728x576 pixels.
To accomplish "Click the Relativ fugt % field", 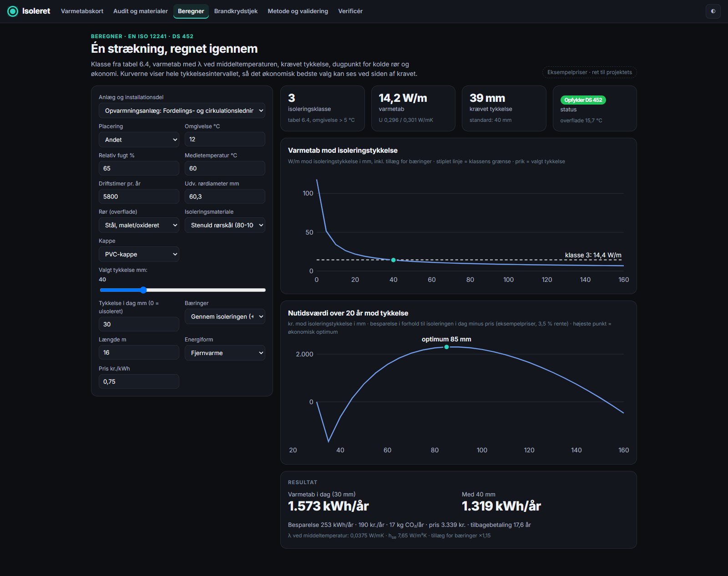I will [139, 168].
